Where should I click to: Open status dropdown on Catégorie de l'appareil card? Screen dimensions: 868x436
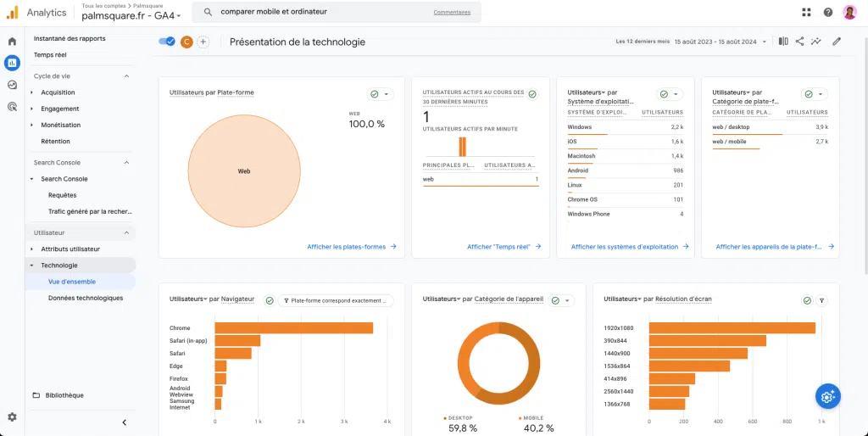[561, 300]
